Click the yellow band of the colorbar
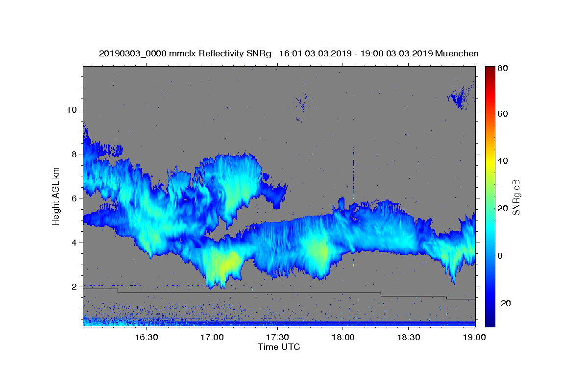 tap(490, 161)
